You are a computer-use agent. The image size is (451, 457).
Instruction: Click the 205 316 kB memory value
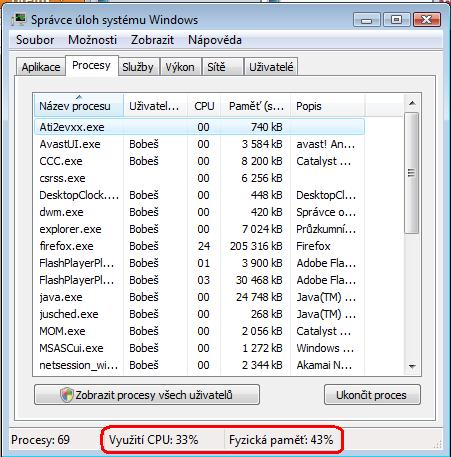[256, 246]
